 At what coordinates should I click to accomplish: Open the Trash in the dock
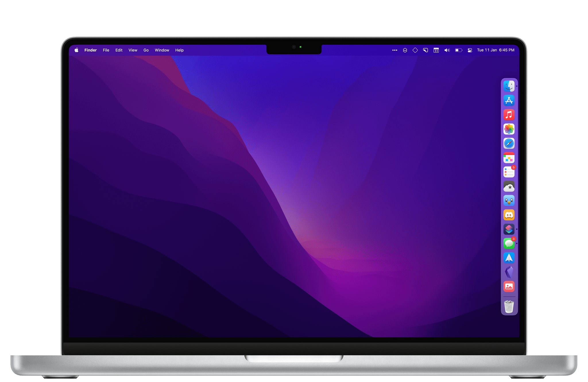click(x=509, y=307)
